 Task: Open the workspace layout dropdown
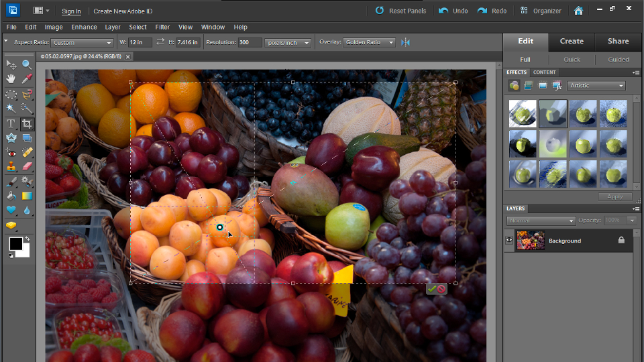(41, 11)
